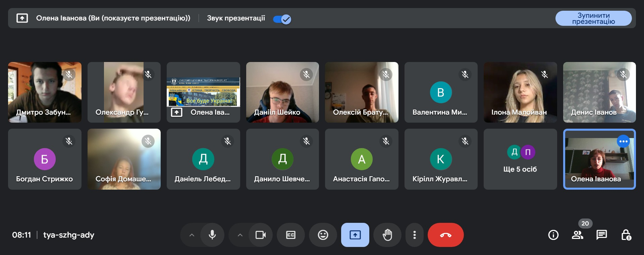Viewport: 644px width, 255px height.
Task: Toggle the microphone button
Action: click(212, 235)
